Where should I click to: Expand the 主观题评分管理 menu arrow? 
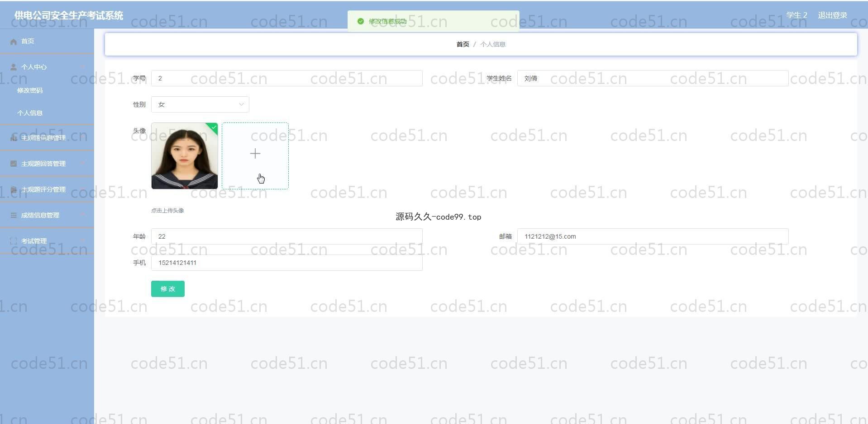pos(82,189)
